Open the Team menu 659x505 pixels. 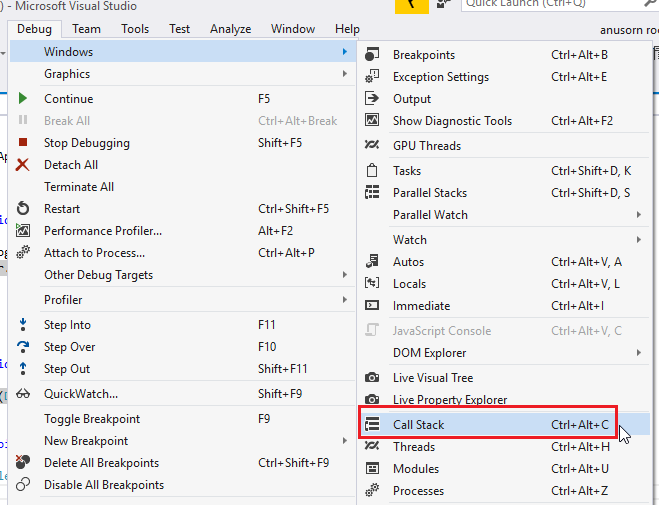[86, 29]
